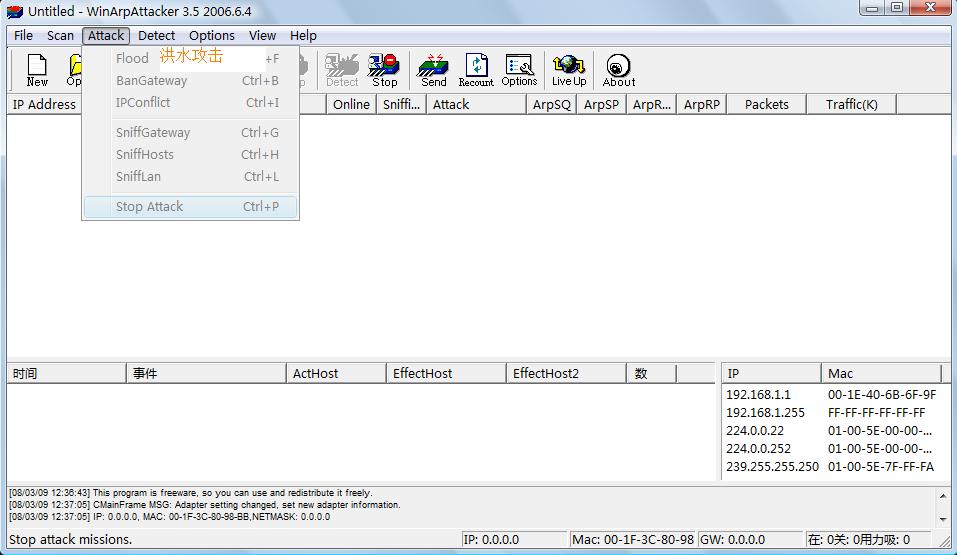Viewport: 957px width, 555px height.
Task: Select SniffGateway menu entry
Action: coord(190,132)
